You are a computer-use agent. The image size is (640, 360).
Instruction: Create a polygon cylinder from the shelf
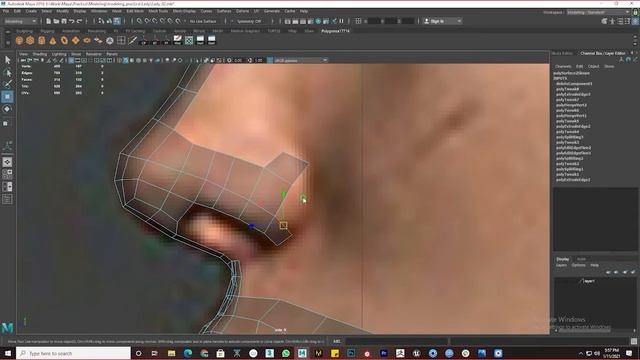coord(42,40)
